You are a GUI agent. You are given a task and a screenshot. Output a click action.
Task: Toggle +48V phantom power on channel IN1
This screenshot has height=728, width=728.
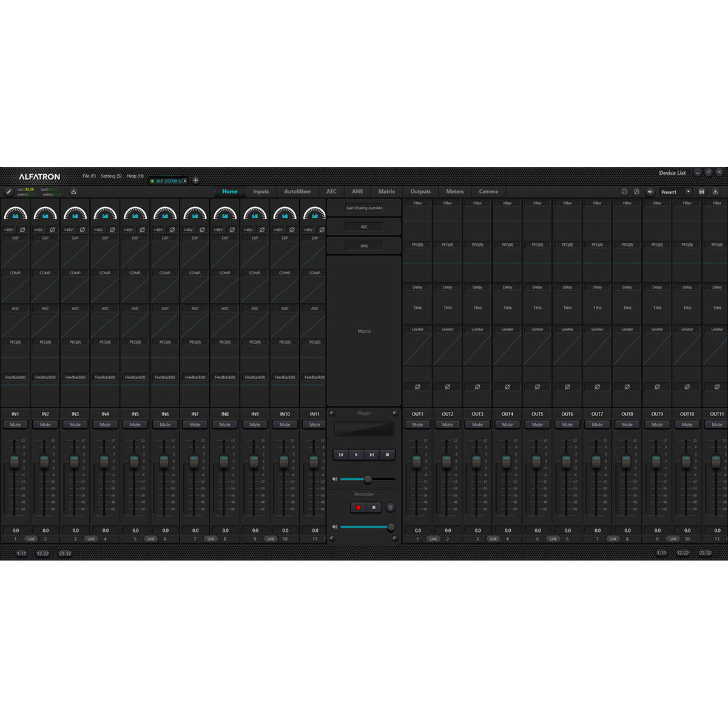(x=7, y=230)
